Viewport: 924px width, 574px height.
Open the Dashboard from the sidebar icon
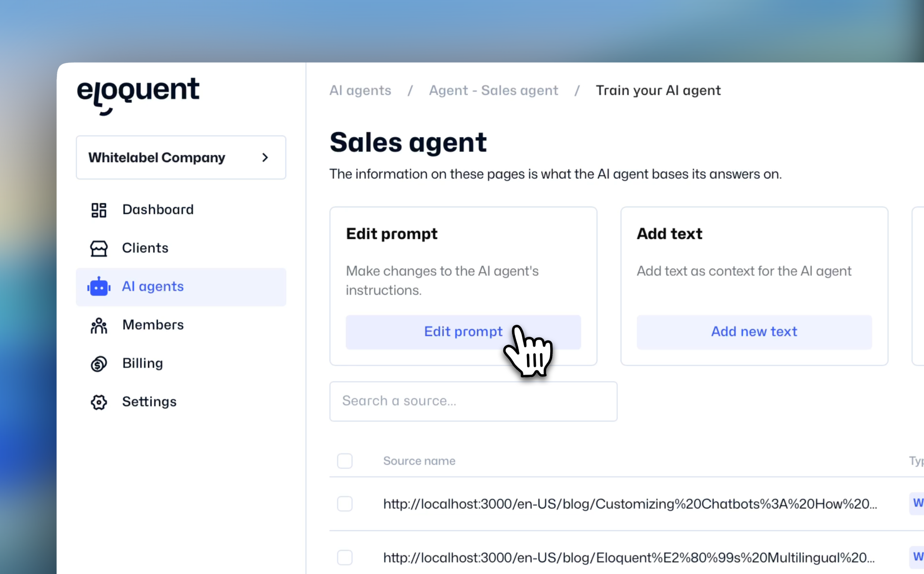click(98, 209)
